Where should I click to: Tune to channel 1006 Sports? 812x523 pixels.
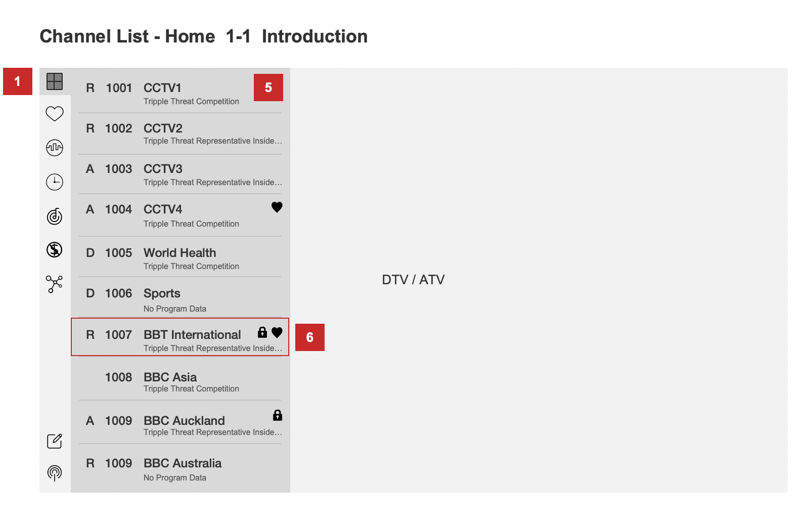180,299
